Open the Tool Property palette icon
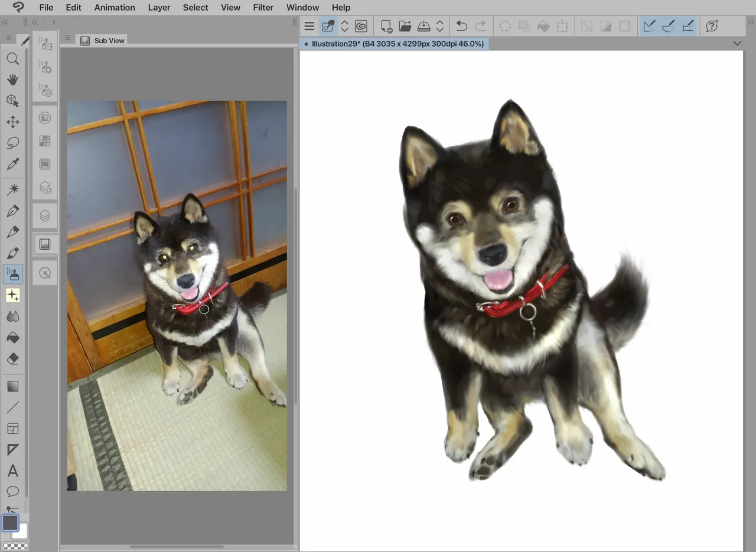Image resolution: width=756 pixels, height=552 pixels. click(x=45, y=67)
